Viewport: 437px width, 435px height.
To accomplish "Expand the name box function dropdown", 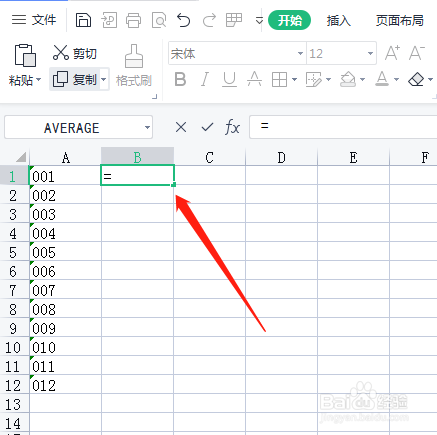I will 147,128.
